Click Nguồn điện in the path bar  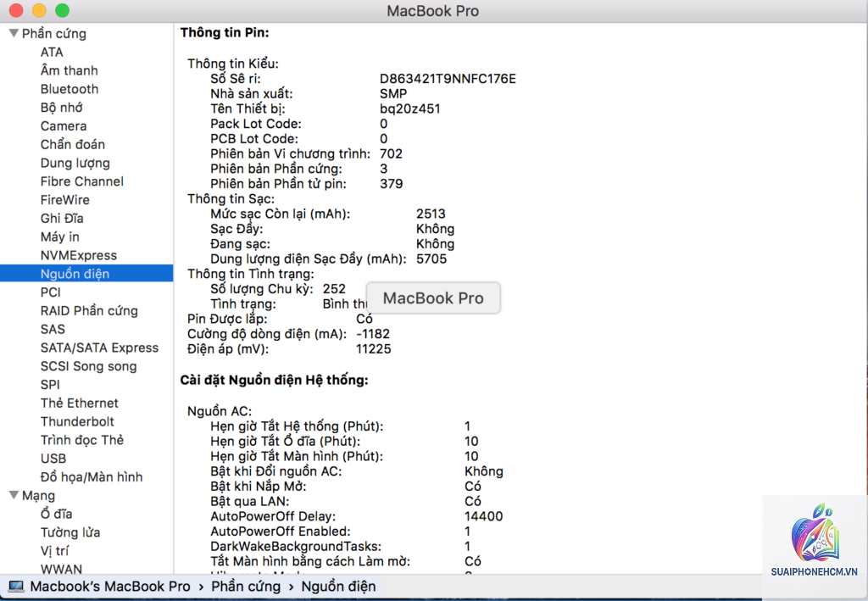click(x=338, y=587)
